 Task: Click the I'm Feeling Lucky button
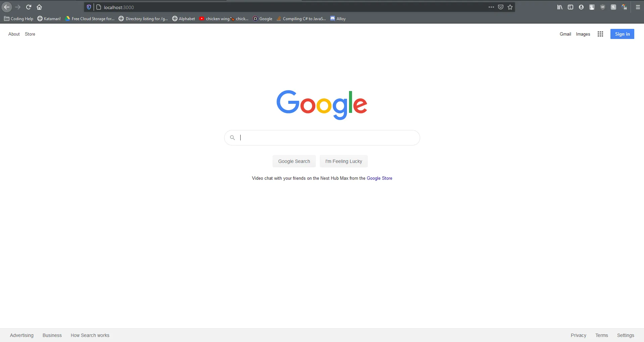344,161
